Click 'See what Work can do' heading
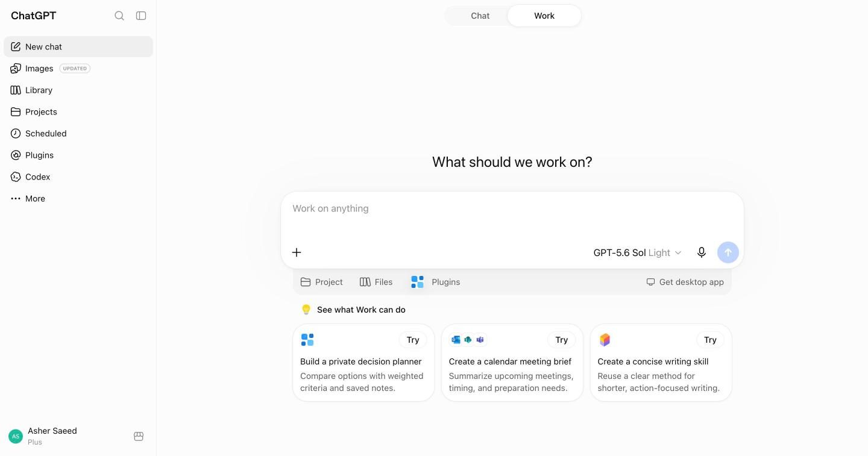The height and width of the screenshot is (456, 868). tap(361, 310)
